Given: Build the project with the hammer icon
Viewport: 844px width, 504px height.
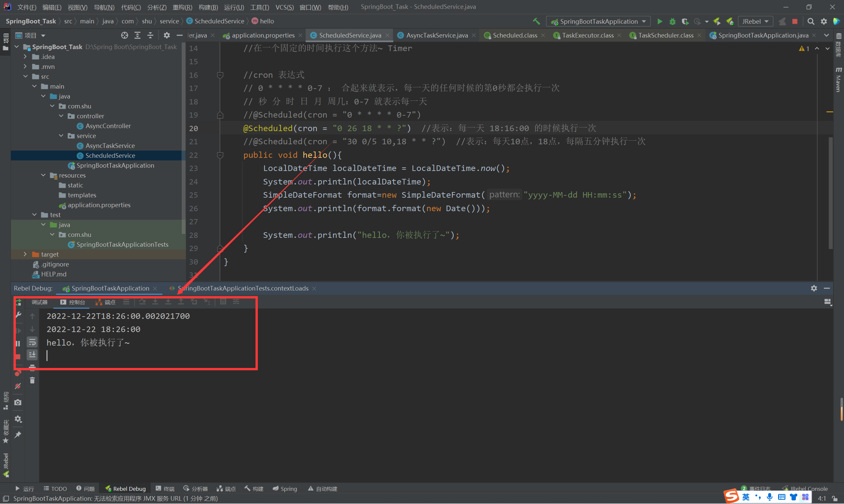Looking at the screenshot, I should (x=536, y=21).
